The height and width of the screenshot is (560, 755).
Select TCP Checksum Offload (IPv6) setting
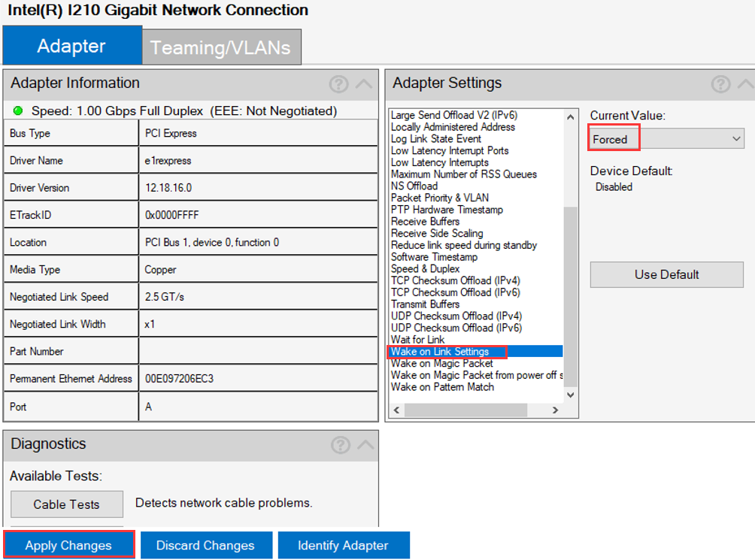(x=456, y=292)
